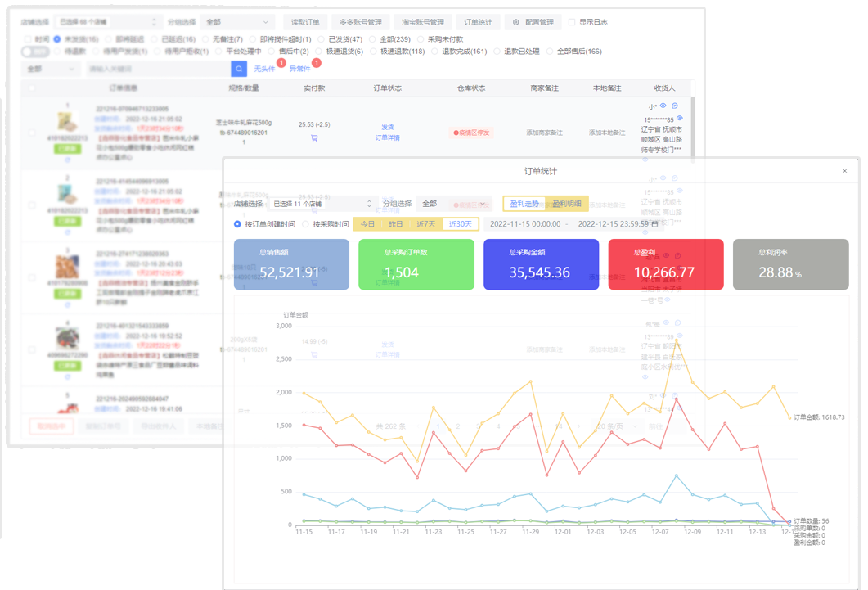
Task: Switch to 盈利明细 tab
Action: pos(567,204)
